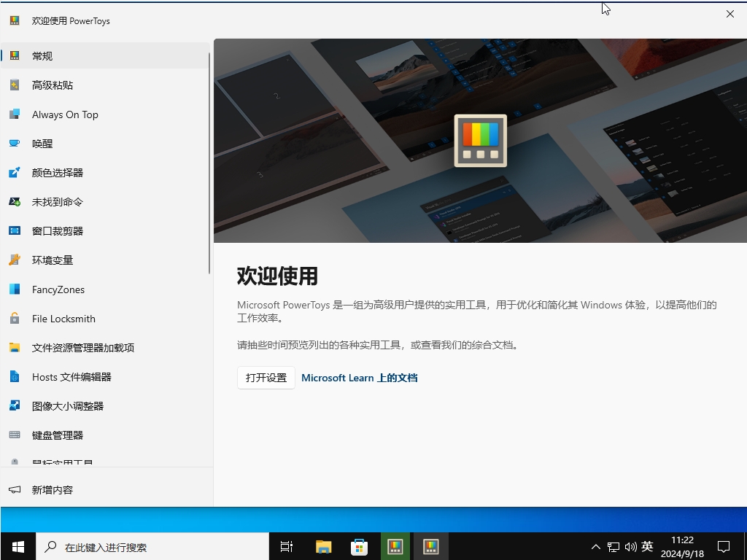This screenshot has width=747, height=560.
Task: Click the 打开设置 button
Action: 266,378
